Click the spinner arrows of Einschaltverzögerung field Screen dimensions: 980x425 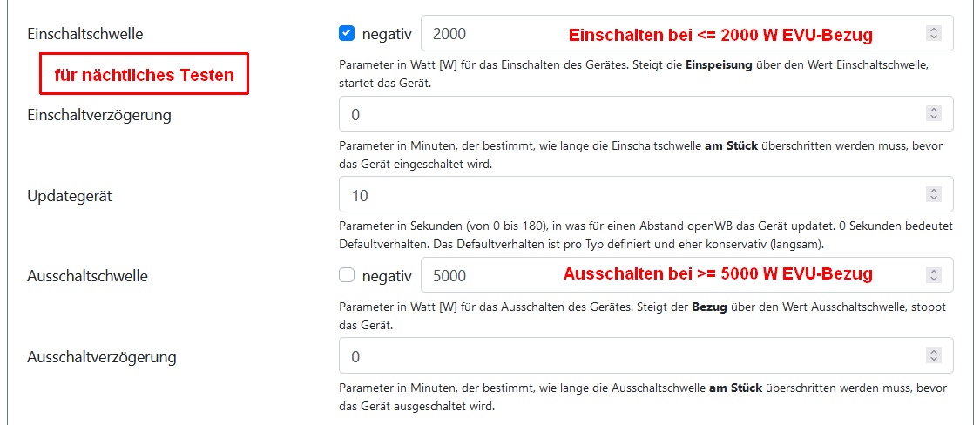click(934, 114)
